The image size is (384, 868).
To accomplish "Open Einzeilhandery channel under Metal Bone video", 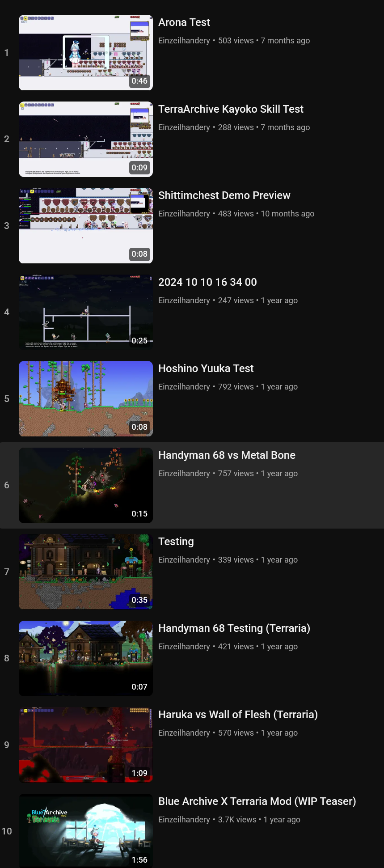I will click(184, 474).
